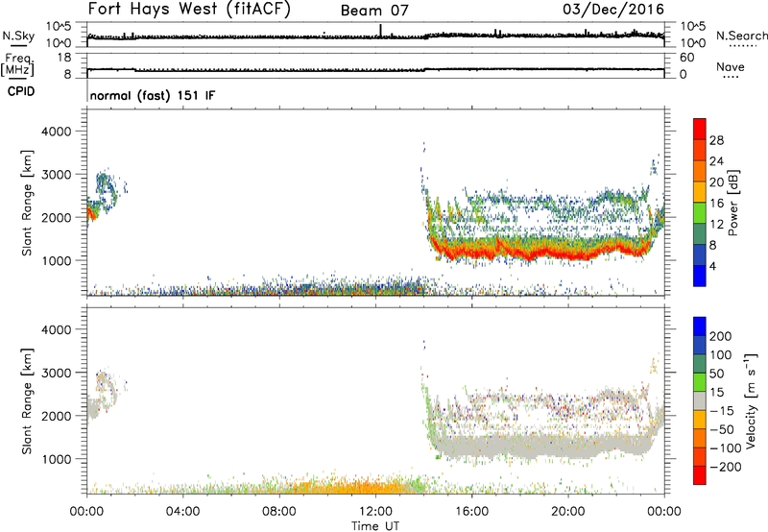Click the Slant Range [km] title of velocity panel

(x=27, y=400)
